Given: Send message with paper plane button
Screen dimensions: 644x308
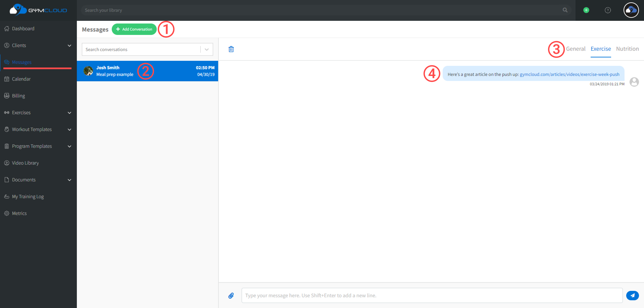Looking at the screenshot, I should (632, 296).
